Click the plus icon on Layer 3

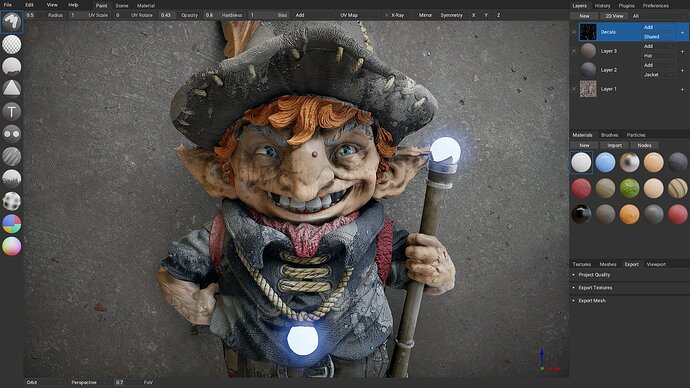point(683,51)
